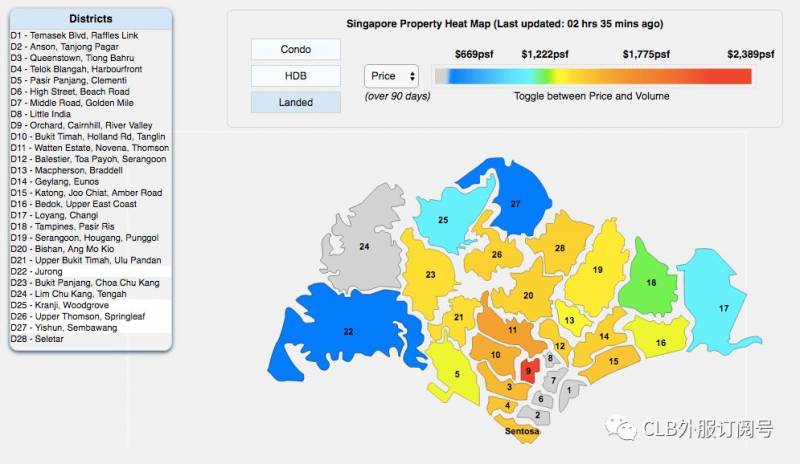Click D1 Temasek Blvd list entry
Image resolution: width=800 pixels, height=464 pixels.
[73, 35]
